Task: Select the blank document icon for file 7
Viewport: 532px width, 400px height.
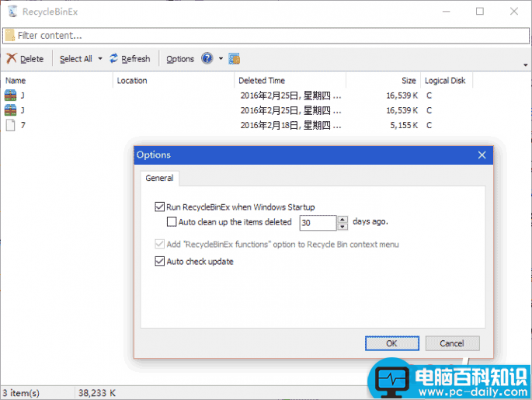Action: tap(11, 125)
